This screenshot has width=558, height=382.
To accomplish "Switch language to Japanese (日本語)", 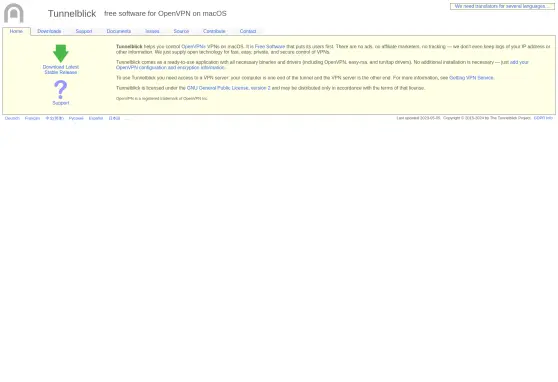I will pos(114,118).
